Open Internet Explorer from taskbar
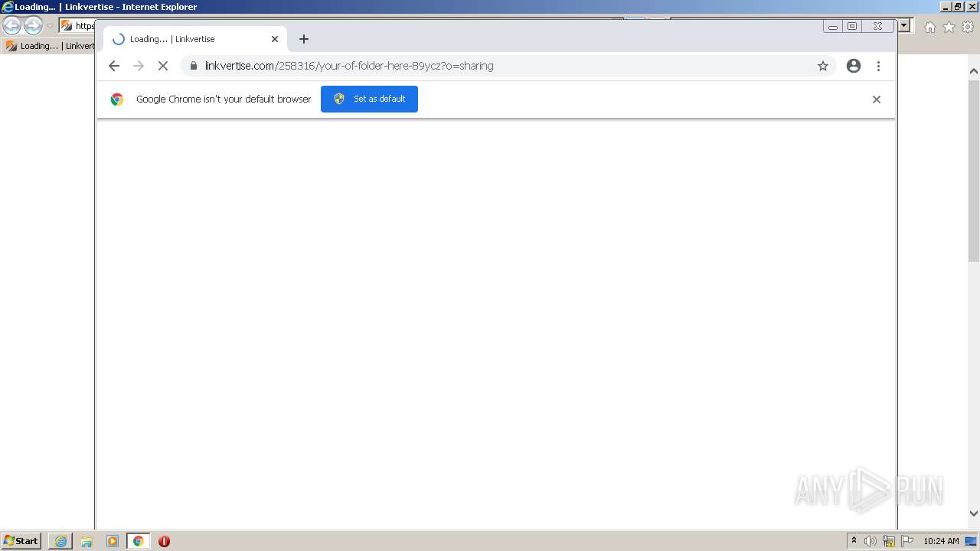 pos(60,541)
